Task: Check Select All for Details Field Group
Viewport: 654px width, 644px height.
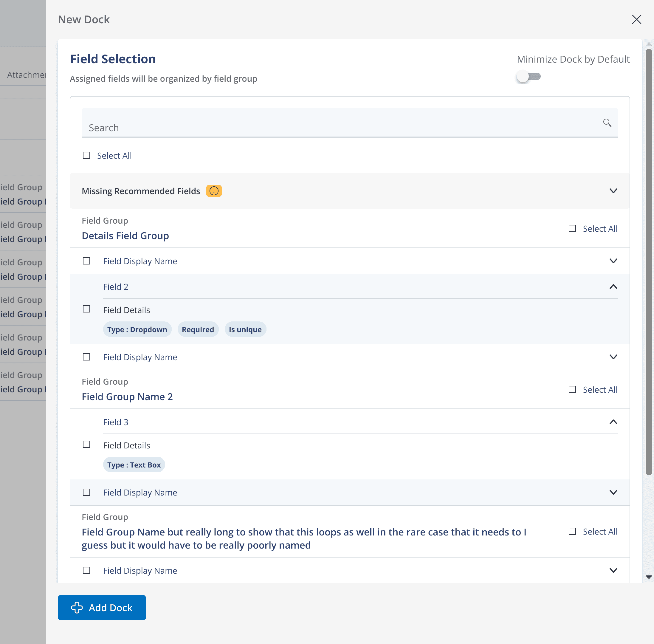Action: 572,229
